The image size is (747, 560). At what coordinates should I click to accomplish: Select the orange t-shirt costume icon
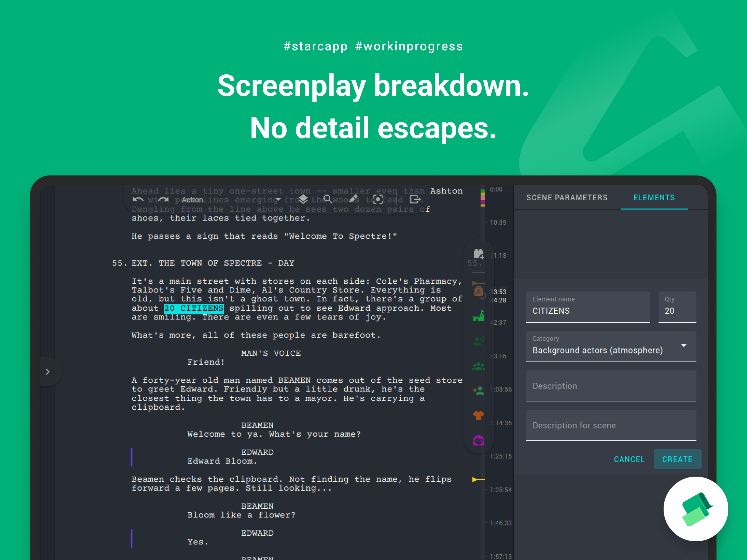(x=478, y=415)
